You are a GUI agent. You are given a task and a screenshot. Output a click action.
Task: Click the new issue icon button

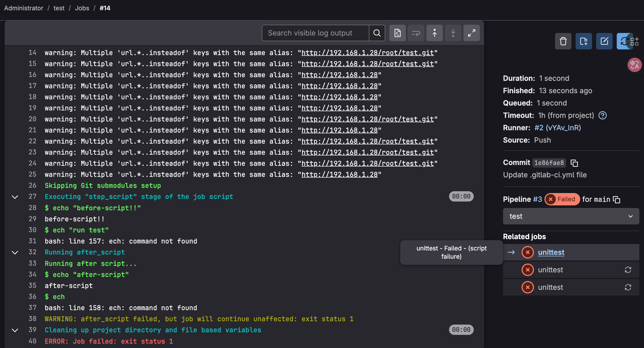click(x=584, y=41)
